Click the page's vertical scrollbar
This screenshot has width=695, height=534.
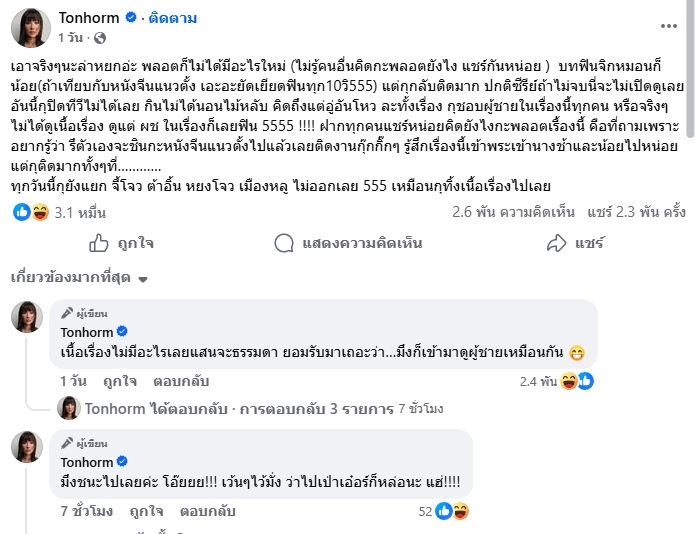(690, 69)
